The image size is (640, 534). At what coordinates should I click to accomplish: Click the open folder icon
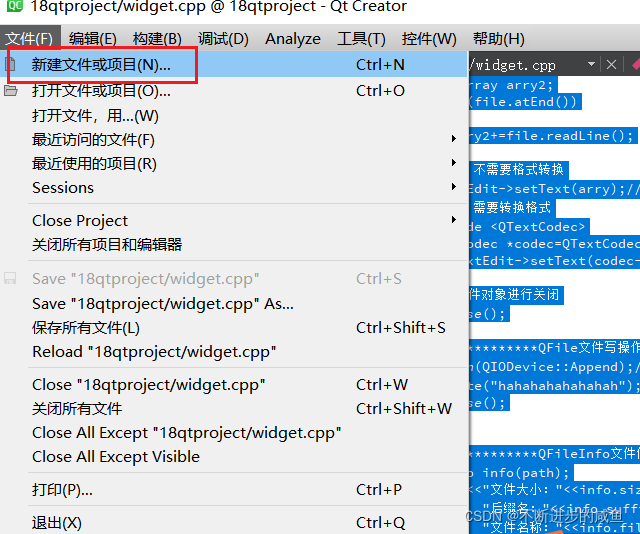[x=11, y=90]
